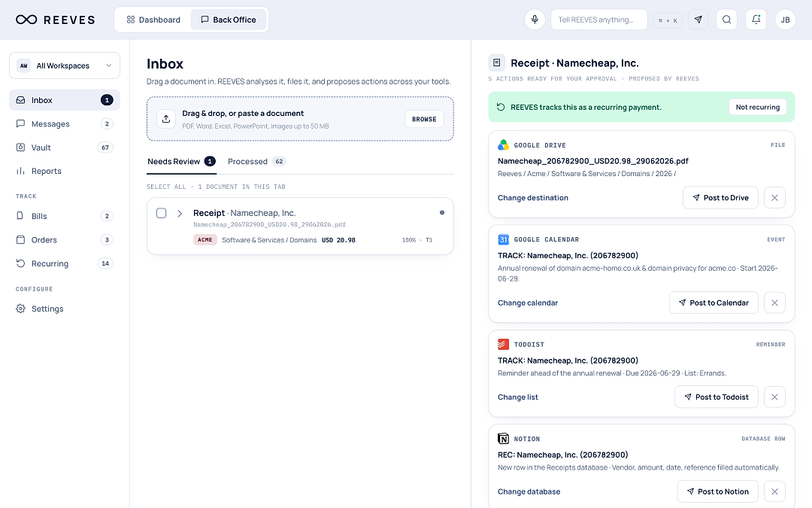Dismiss the Google Calendar event action

774,303
